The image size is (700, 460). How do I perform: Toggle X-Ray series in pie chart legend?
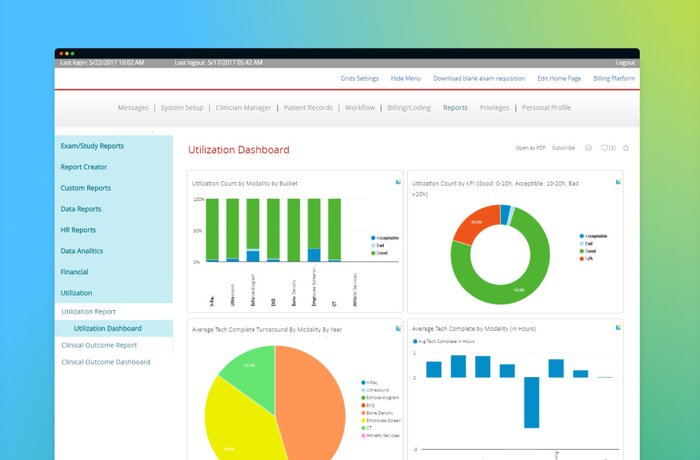click(373, 382)
